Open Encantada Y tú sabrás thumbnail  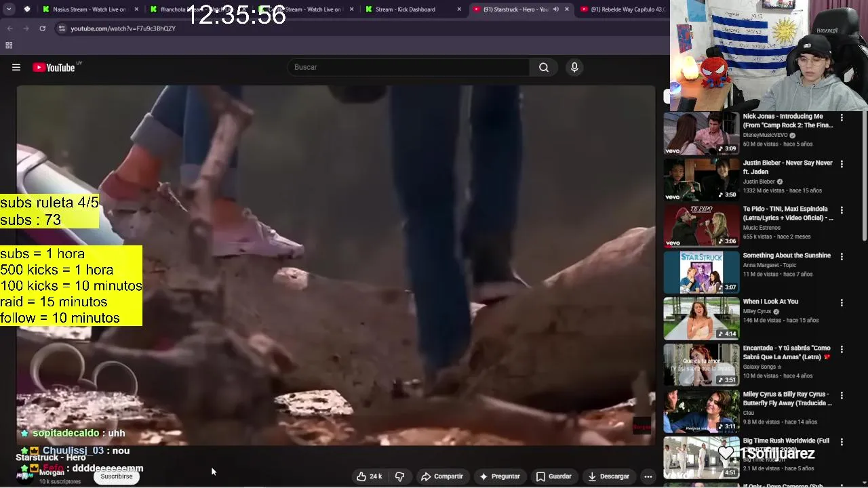(701, 365)
